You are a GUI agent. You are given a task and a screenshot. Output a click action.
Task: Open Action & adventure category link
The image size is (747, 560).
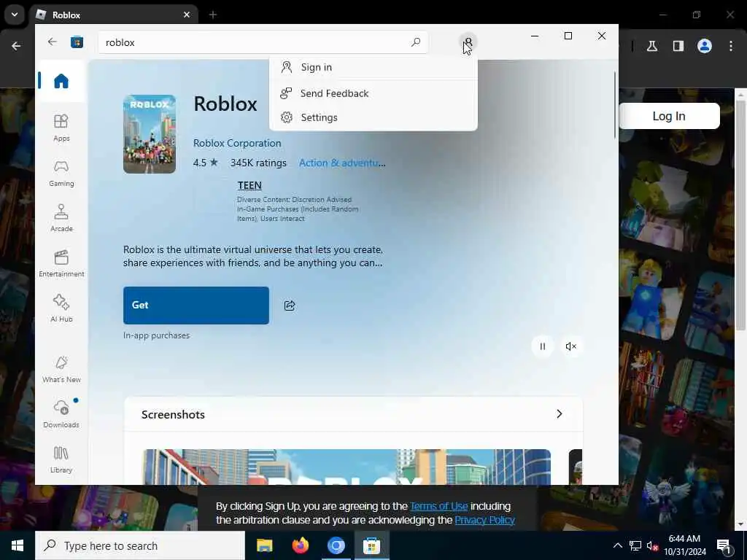pos(342,163)
